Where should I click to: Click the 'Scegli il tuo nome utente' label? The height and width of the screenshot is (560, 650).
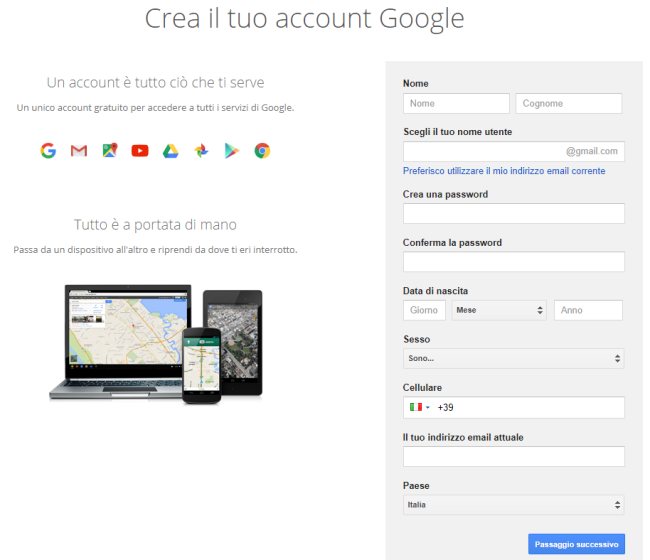coord(458,132)
